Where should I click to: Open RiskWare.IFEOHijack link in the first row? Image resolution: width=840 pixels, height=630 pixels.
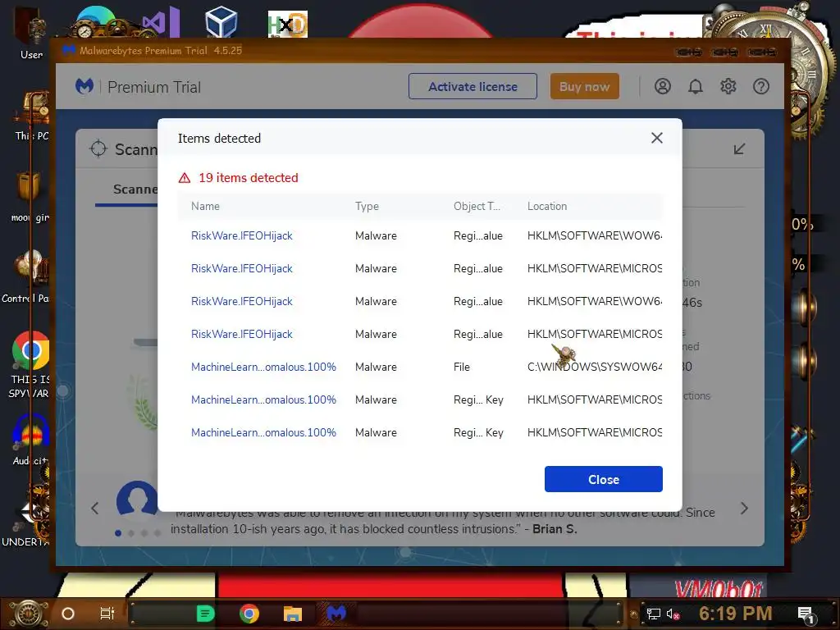(242, 235)
